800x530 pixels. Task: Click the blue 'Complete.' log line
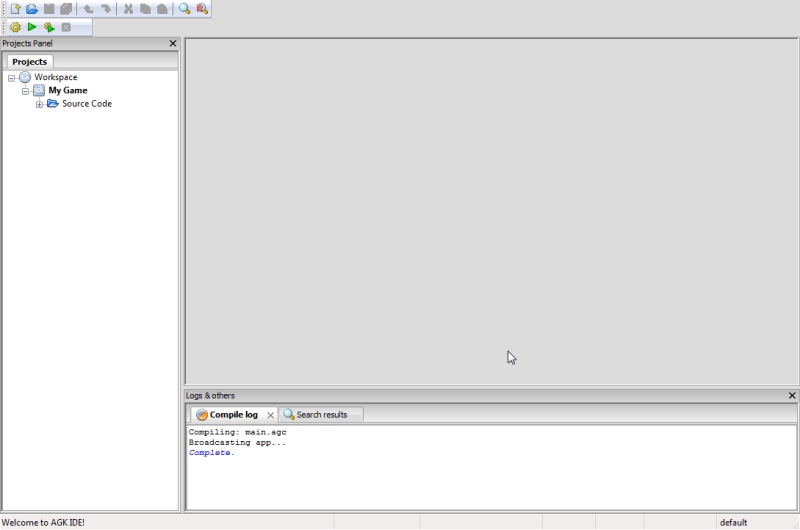click(211, 452)
